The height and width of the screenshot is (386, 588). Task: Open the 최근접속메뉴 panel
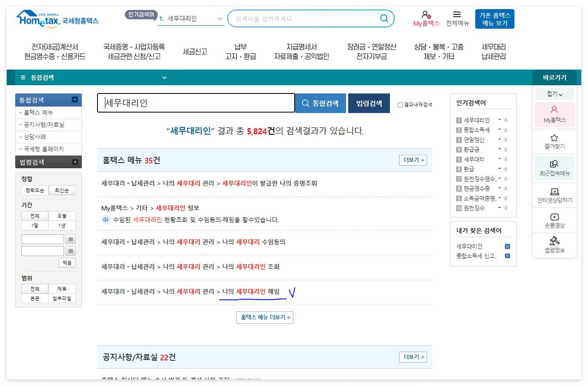(x=554, y=168)
